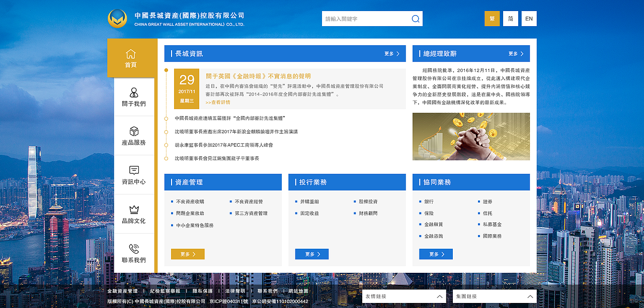Open the 資訊中心 sidebar menu item
Screen dimensions: 644x308
[x=134, y=175]
